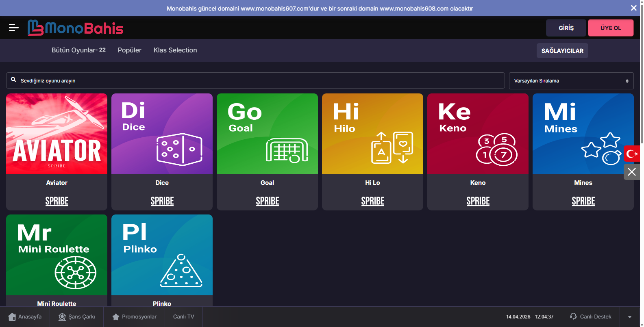Click the Plinko game title
The height and width of the screenshot is (327, 644).
162,303
